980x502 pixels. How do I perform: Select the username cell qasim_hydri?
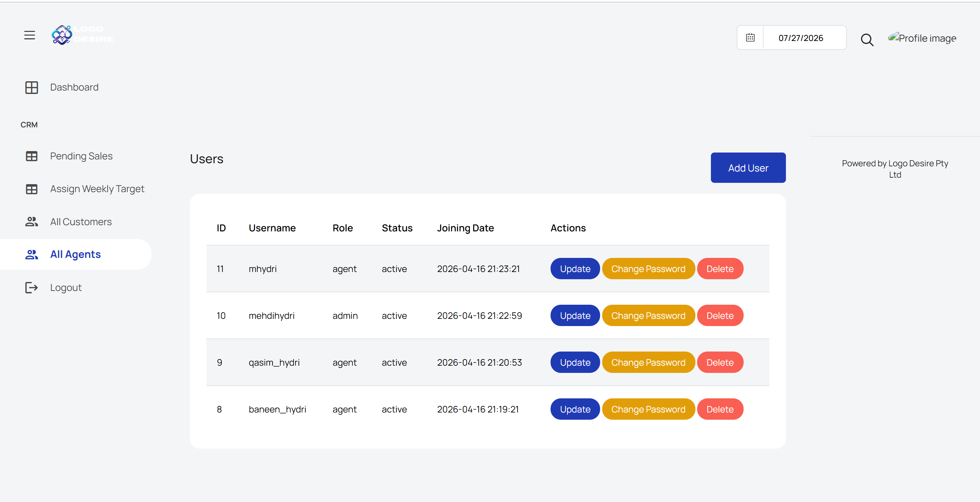point(274,363)
